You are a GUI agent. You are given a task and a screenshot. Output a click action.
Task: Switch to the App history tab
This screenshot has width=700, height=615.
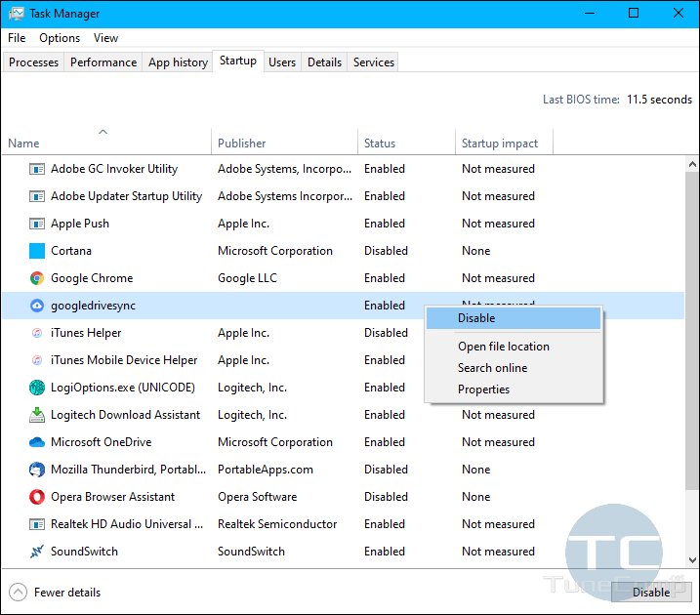pyautogui.click(x=178, y=62)
